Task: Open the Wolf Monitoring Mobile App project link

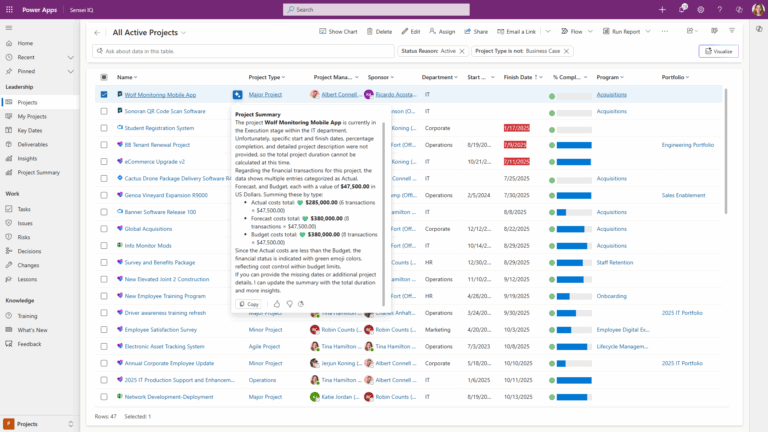Action: [x=160, y=95]
